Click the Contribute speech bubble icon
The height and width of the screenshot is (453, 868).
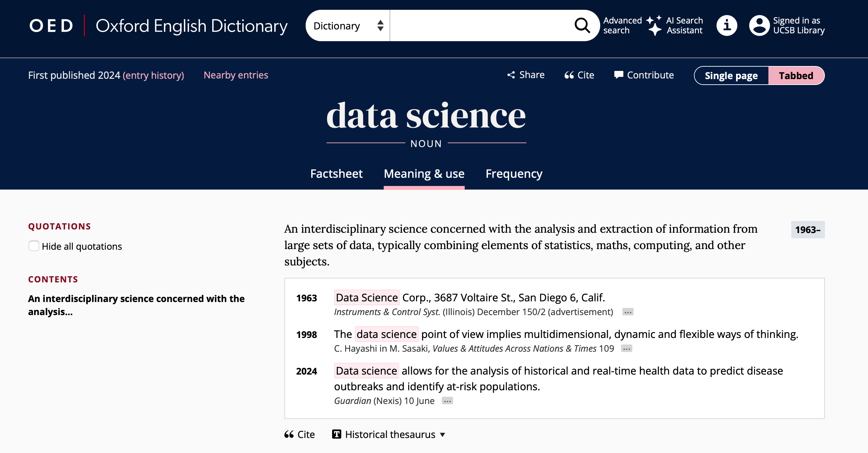619,75
